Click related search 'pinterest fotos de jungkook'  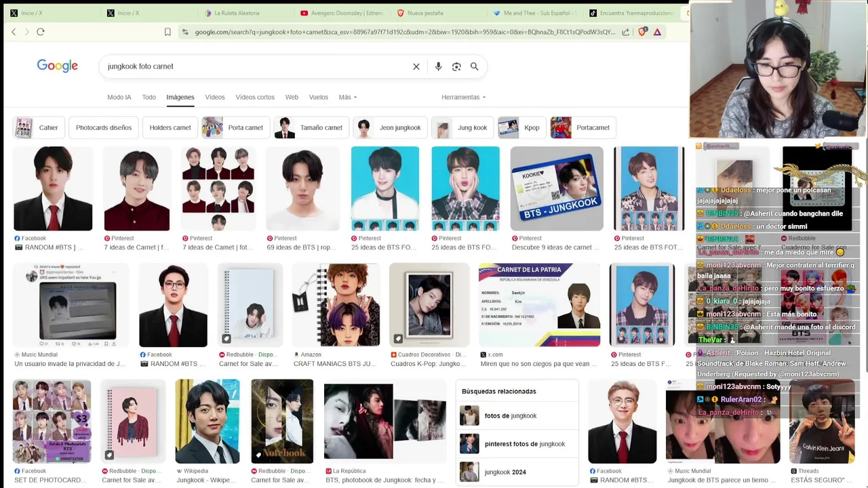tap(517, 444)
